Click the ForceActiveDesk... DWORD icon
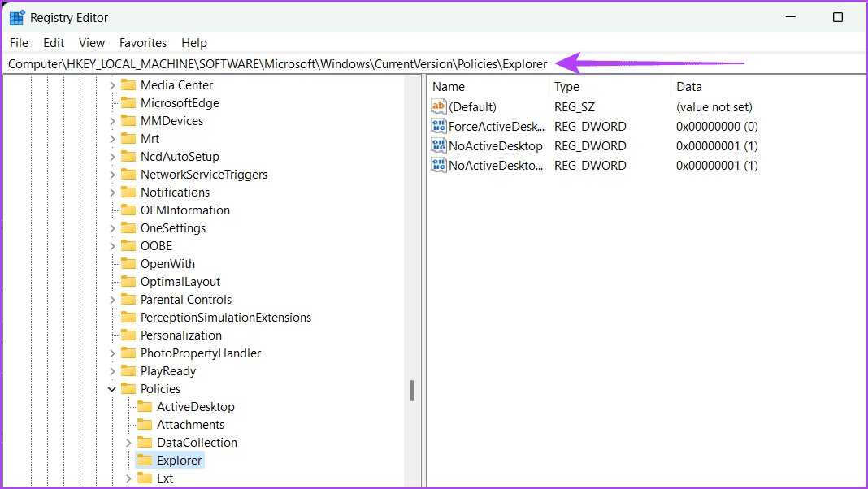The height and width of the screenshot is (489, 868). coord(438,126)
